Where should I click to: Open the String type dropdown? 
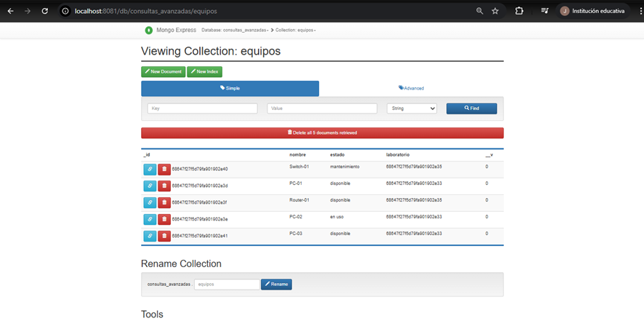(x=412, y=108)
